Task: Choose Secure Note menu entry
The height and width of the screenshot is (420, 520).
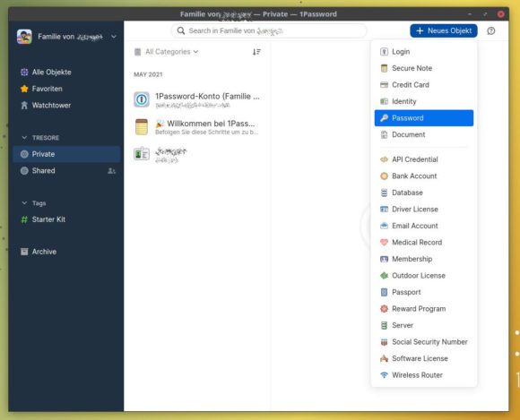Action: 424,68
